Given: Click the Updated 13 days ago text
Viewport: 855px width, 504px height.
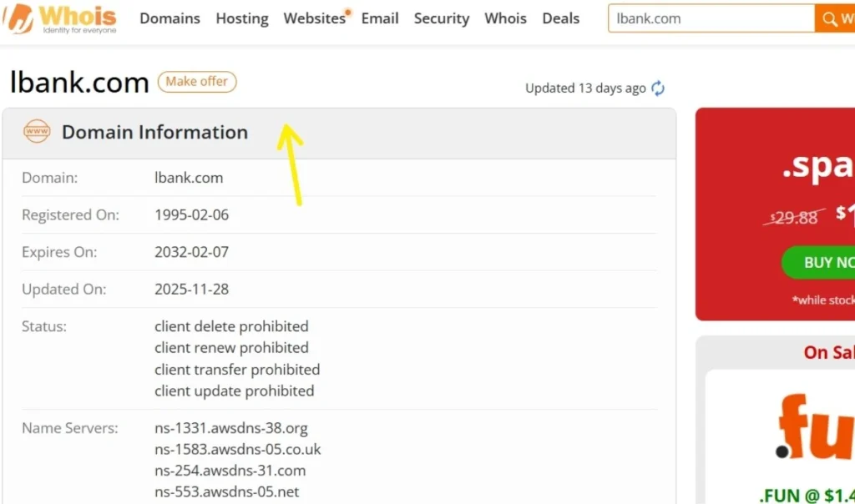Looking at the screenshot, I should [x=585, y=88].
